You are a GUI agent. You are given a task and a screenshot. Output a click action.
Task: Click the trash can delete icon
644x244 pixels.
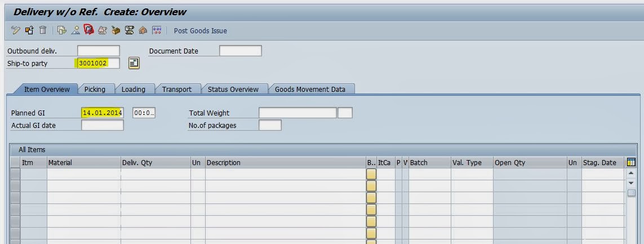43,30
